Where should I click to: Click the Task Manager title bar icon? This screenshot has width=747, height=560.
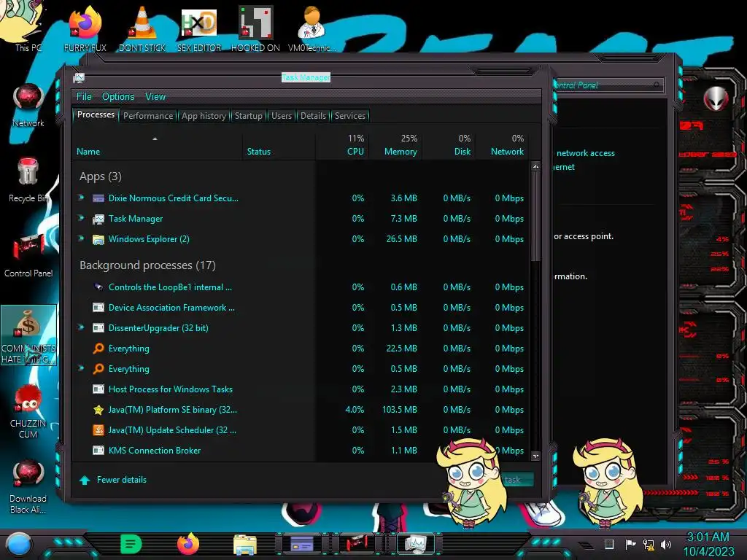(x=79, y=78)
